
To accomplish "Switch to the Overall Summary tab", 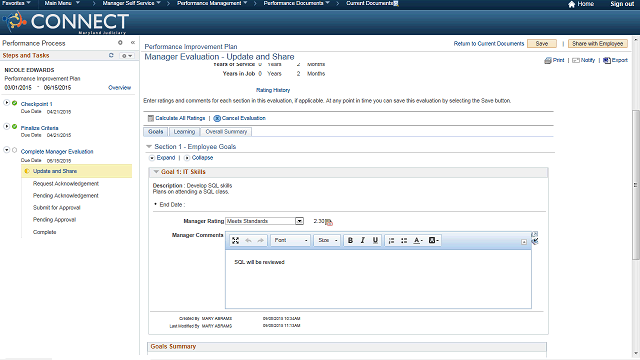I will [x=226, y=132].
